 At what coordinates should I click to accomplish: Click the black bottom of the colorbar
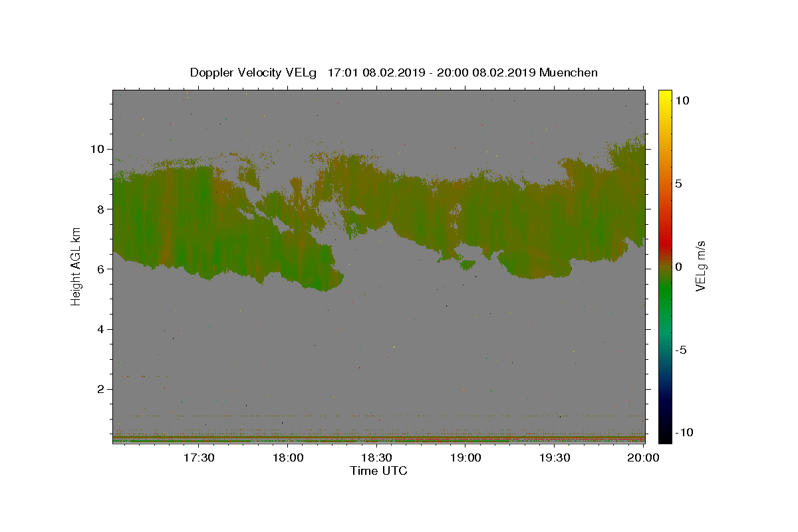click(x=664, y=436)
